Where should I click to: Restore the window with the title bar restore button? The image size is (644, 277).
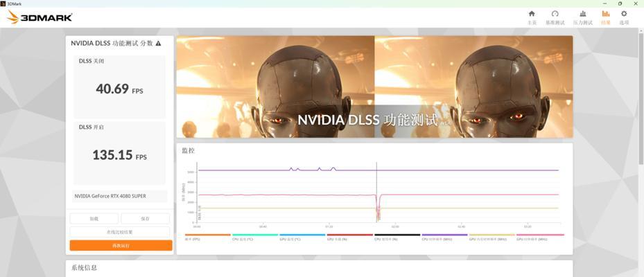[x=620, y=3]
